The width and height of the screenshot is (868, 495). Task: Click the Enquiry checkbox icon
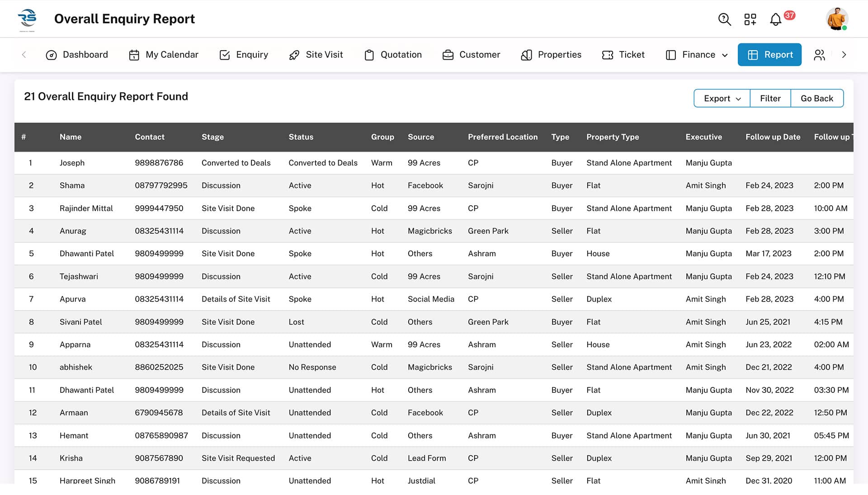coord(225,55)
